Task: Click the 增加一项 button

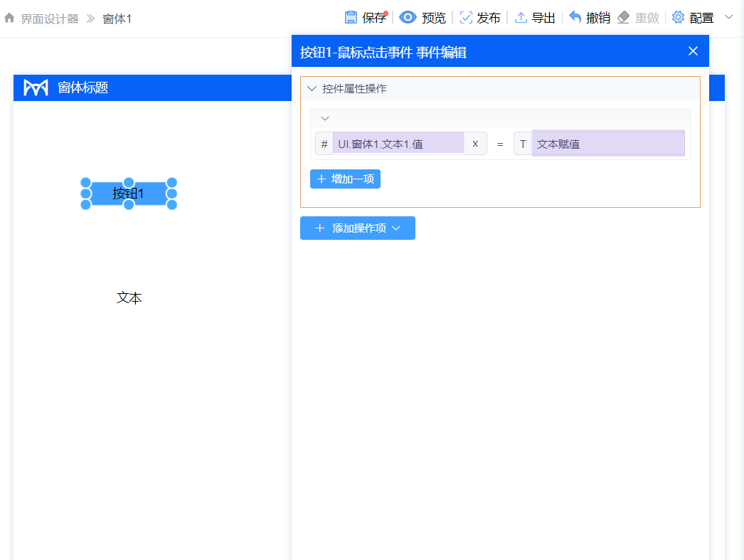Action: click(345, 179)
